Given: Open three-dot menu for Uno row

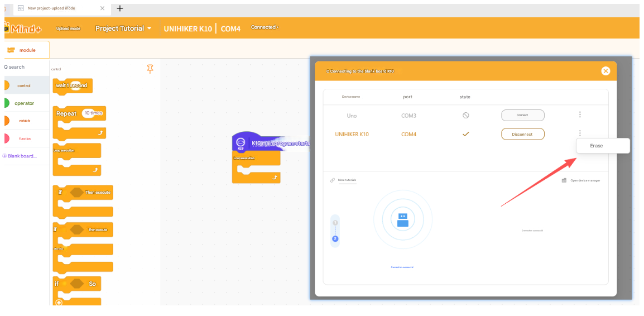Looking at the screenshot, I should [579, 114].
